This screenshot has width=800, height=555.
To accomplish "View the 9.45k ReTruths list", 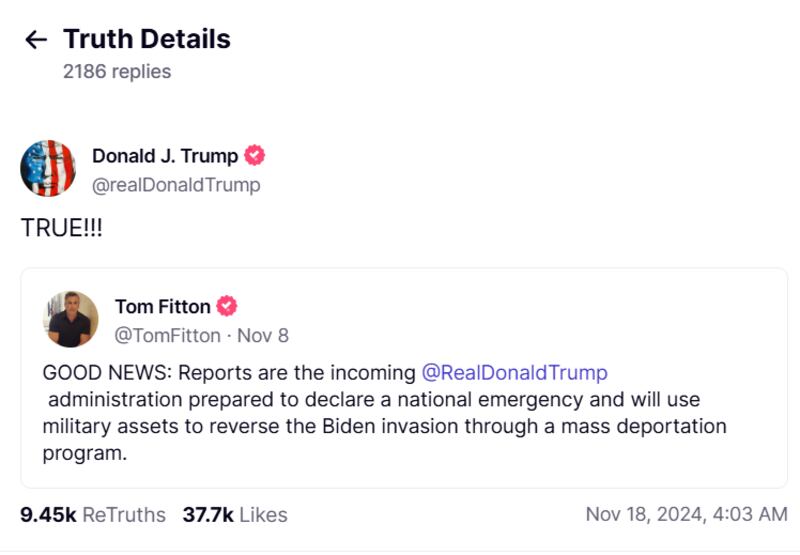I will pos(93,515).
